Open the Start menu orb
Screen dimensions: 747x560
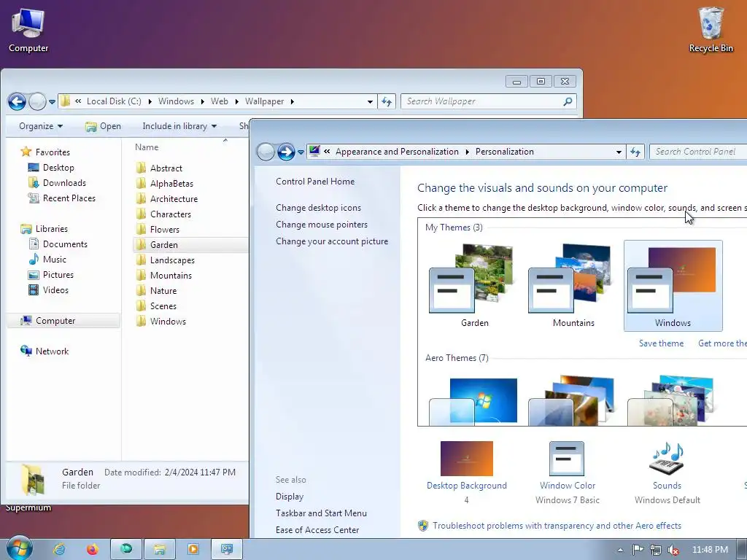(20, 548)
